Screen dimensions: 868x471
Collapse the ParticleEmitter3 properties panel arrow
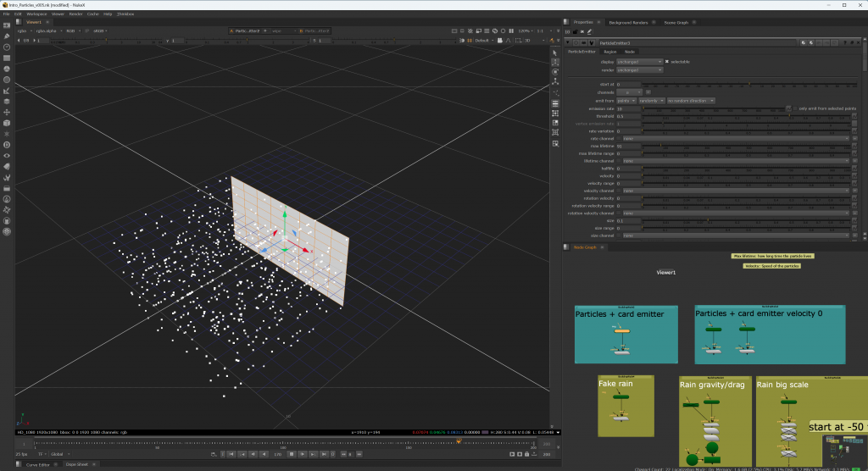tap(567, 42)
